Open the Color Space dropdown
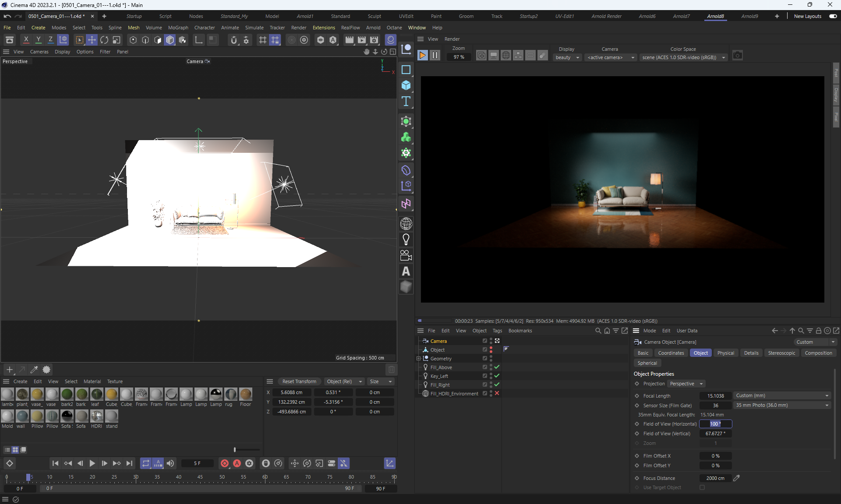Viewport: 841px width, 504px height. pos(683,57)
